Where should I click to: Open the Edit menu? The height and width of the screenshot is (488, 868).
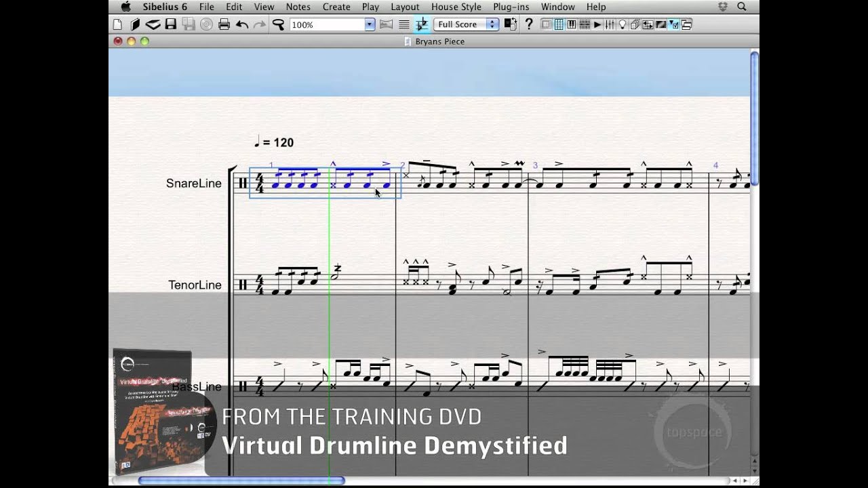pyautogui.click(x=234, y=7)
